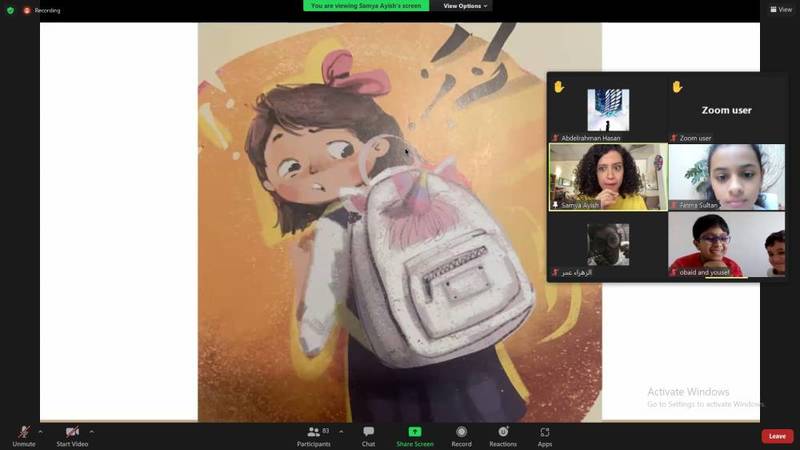
Task: Start Video from the camera icon
Action: point(71,432)
